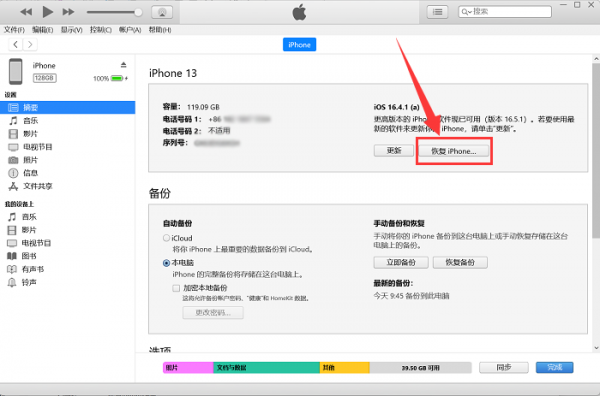Click the fast-forward (next track) icon

coord(68,12)
